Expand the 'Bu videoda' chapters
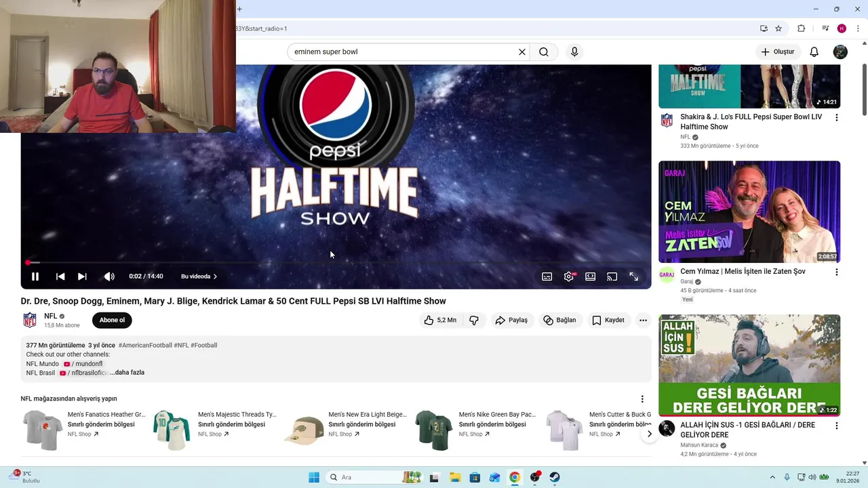Screen dimensions: 868x488 tap(199, 277)
